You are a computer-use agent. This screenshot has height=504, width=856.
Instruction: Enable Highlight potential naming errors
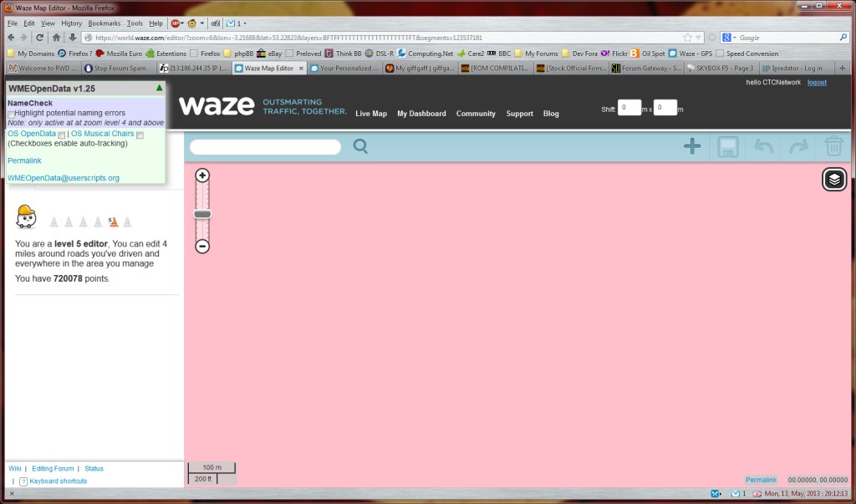[x=11, y=113]
